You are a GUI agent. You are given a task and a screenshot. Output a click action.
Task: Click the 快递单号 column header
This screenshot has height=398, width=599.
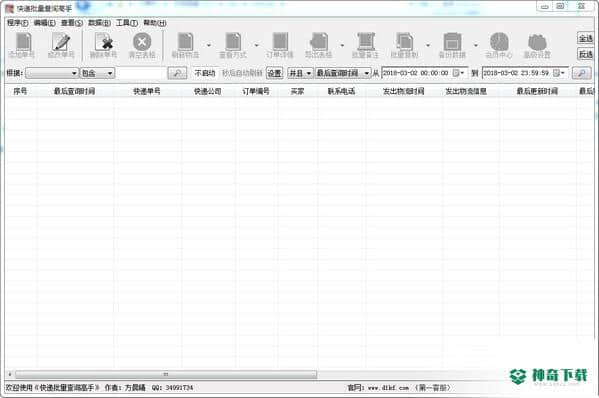point(147,91)
